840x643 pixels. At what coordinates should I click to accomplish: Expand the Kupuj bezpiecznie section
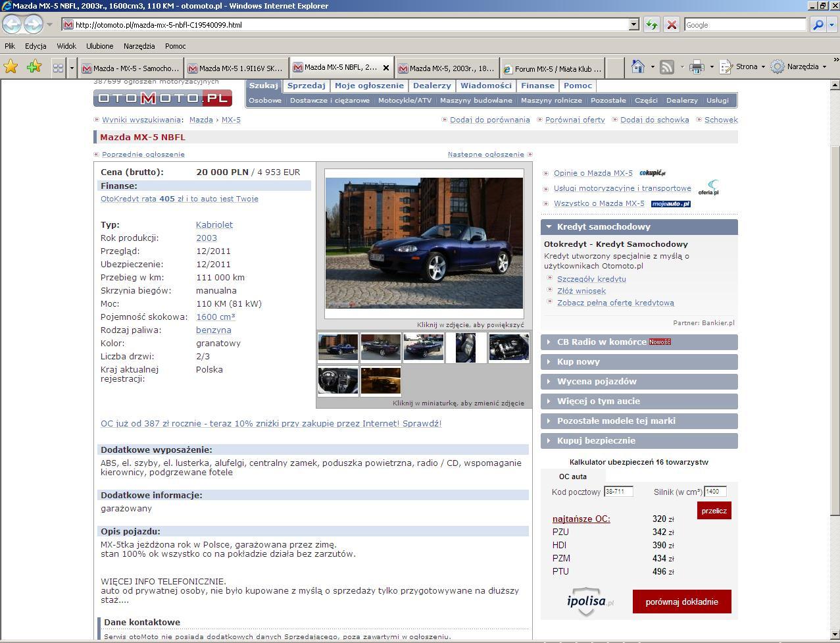tap(639, 440)
